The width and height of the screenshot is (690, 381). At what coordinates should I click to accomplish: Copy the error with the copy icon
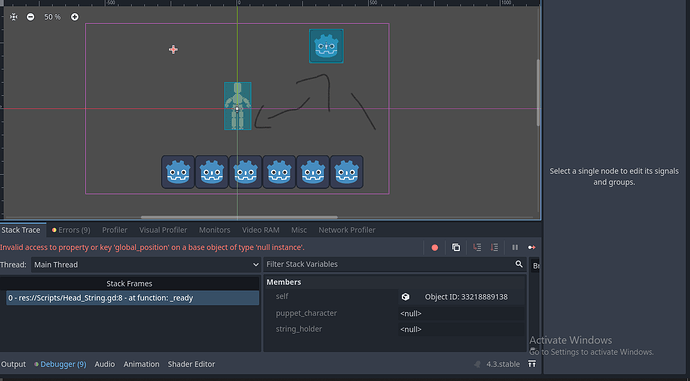[456, 247]
